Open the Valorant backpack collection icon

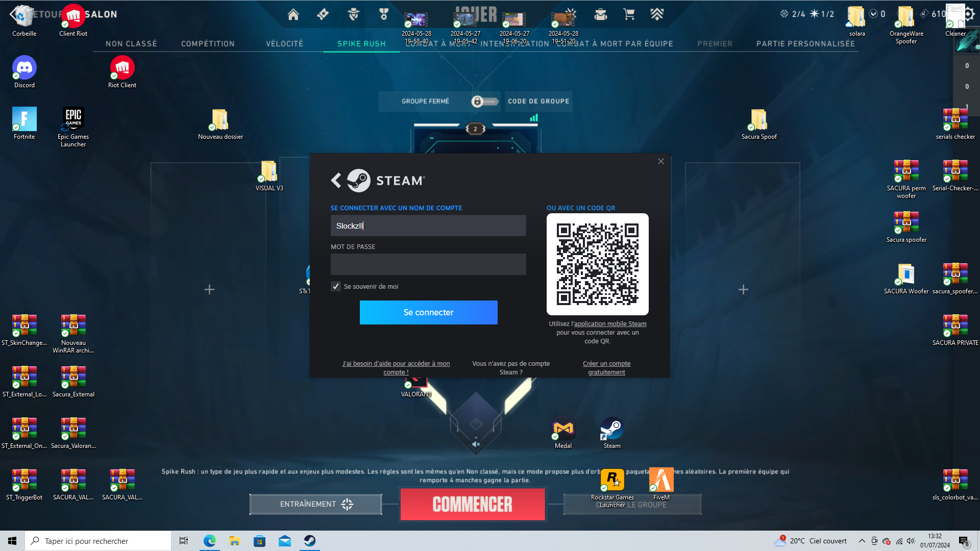pos(601,14)
